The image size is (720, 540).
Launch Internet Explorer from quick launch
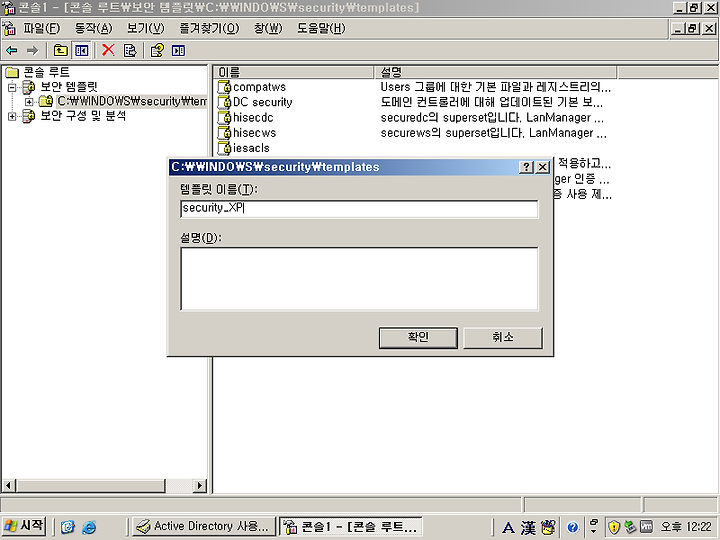pos(89,527)
